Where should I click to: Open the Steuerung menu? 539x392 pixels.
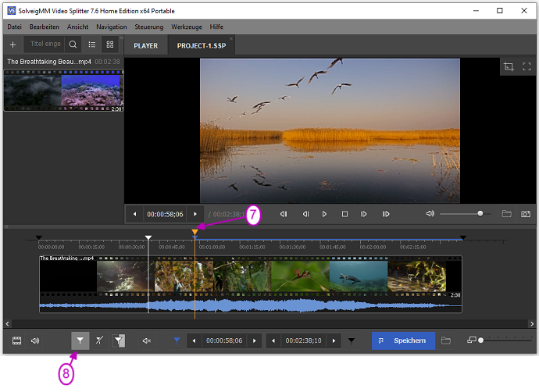(149, 27)
